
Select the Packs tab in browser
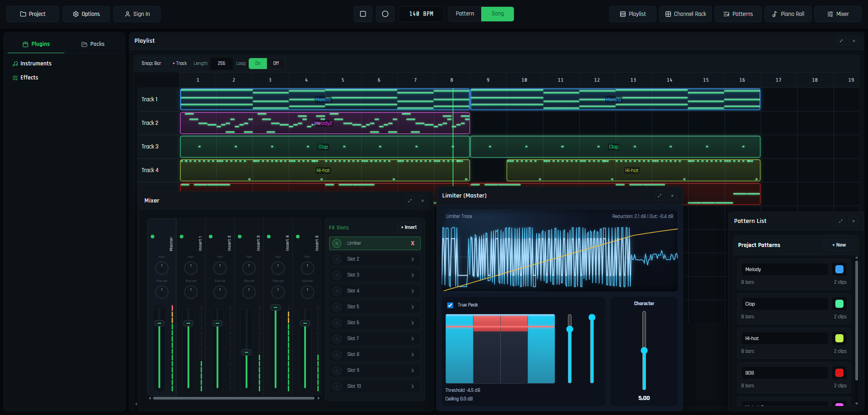93,44
